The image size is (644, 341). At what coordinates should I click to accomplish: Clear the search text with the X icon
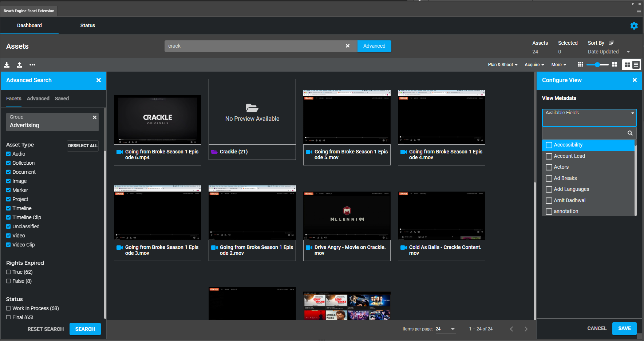[348, 46]
